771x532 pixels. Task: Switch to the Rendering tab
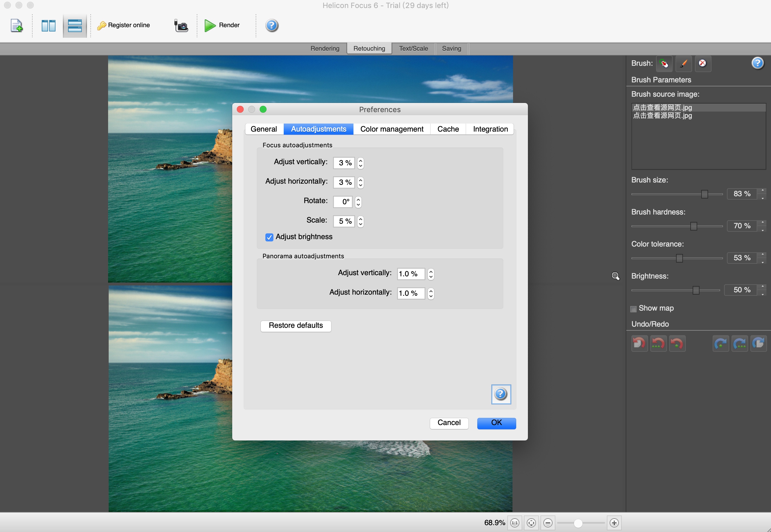[x=325, y=48]
